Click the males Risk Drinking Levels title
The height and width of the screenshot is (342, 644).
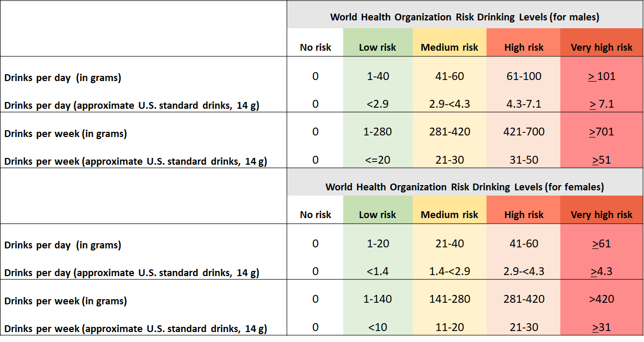click(465, 17)
